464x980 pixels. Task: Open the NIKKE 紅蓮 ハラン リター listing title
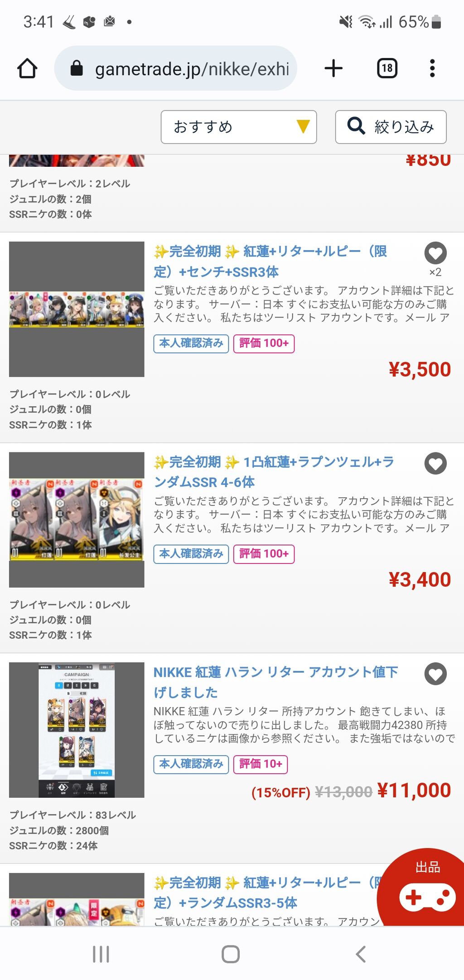click(275, 682)
